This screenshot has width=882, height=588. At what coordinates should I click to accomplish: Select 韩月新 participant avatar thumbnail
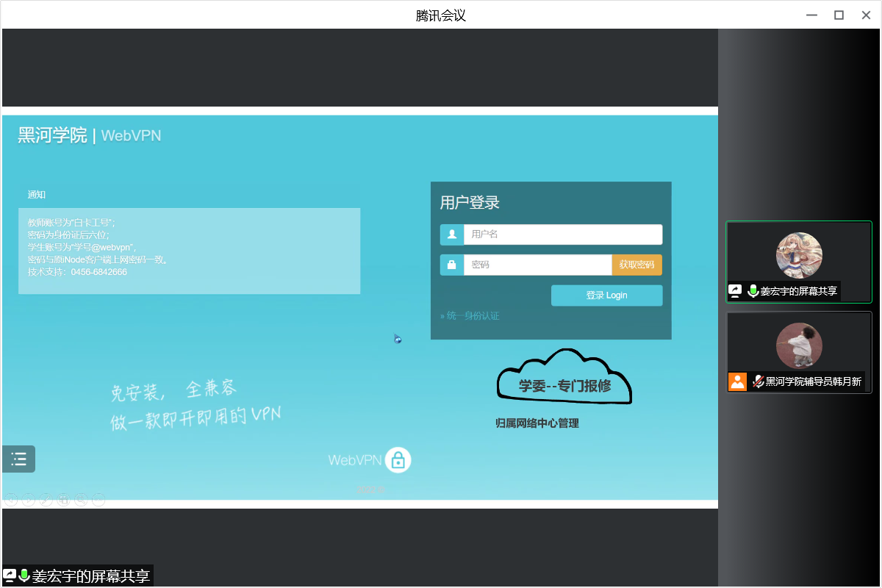click(799, 345)
